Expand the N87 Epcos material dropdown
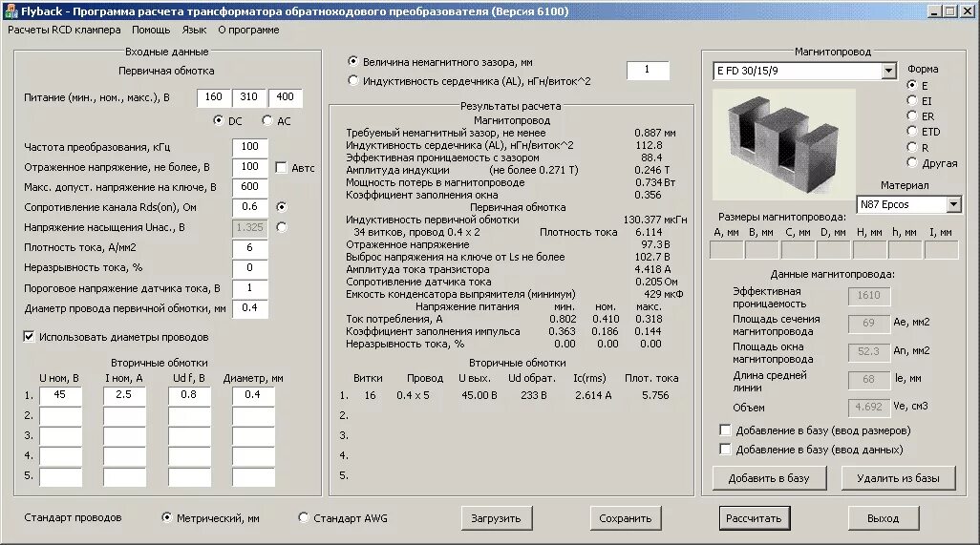The image size is (980, 545). (953, 204)
